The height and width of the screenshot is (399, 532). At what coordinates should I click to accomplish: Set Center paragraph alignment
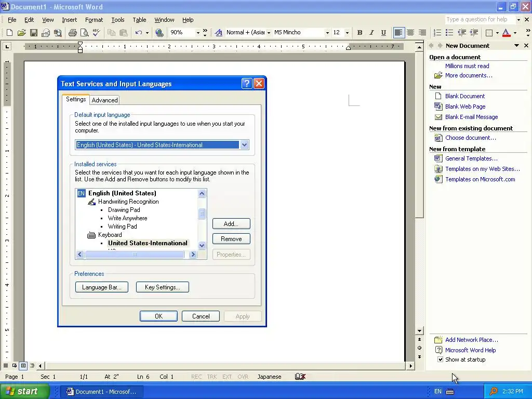(x=410, y=33)
